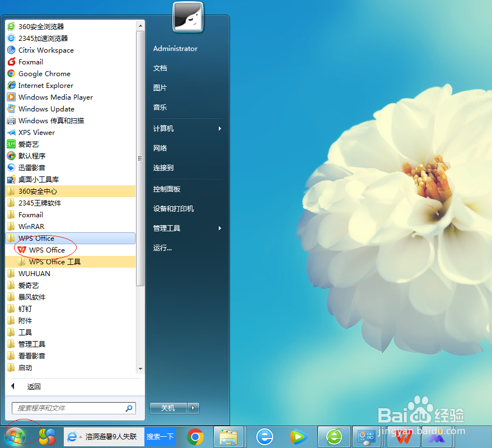Open 360安全浏览器 from the programs list
The height and width of the screenshot is (448, 492).
click(x=71, y=27)
